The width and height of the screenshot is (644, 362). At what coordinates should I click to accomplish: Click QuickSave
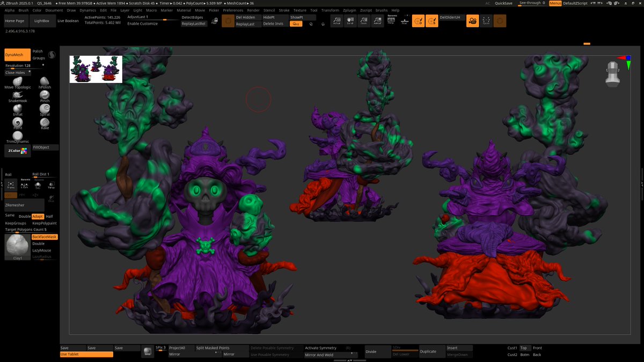click(x=503, y=3)
